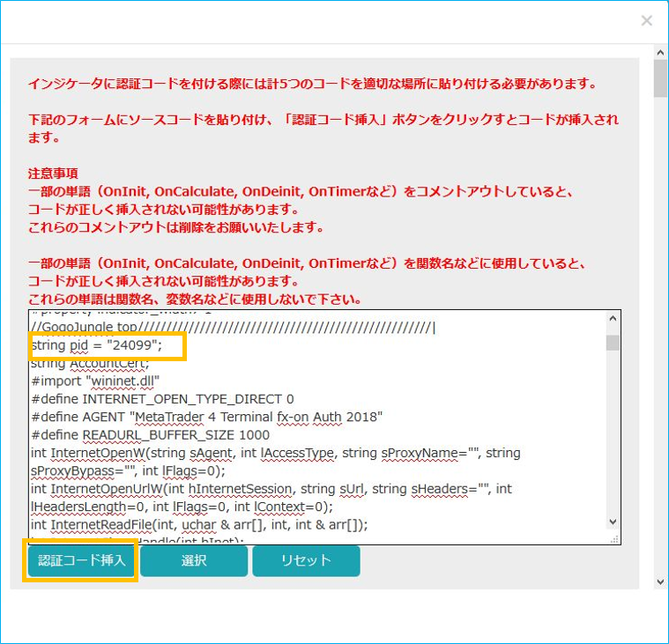The image size is (669, 644).
Task: Click the line これらのコメントアウトは削除をお願いいたします
Action: click(x=175, y=227)
